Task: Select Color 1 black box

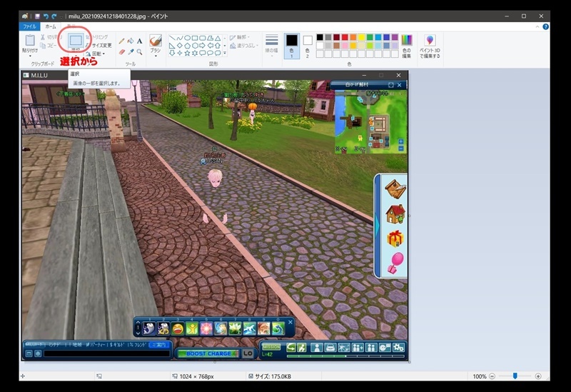Action: point(291,41)
